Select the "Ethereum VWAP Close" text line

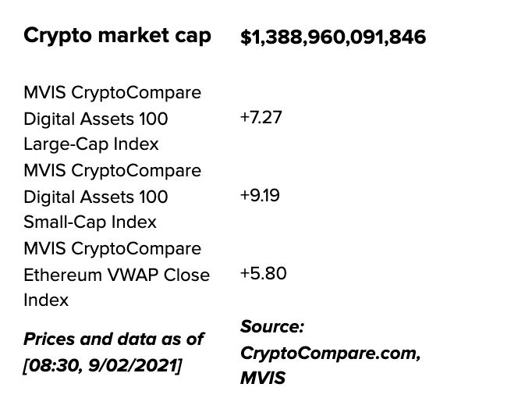116,275
